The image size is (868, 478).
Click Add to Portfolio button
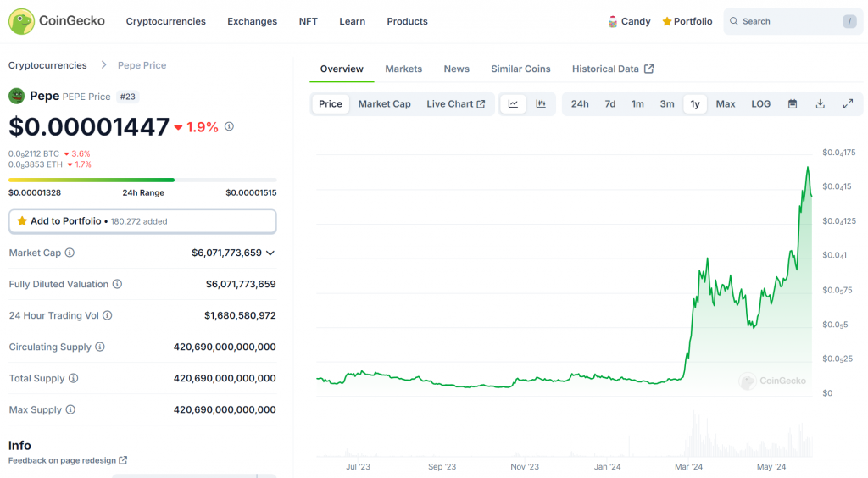[x=142, y=221]
